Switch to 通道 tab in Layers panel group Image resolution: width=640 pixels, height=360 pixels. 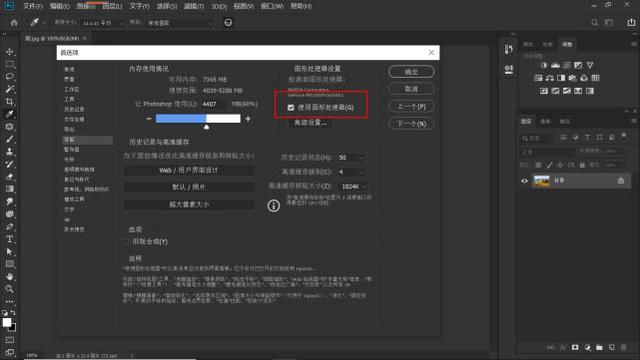(x=545, y=121)
